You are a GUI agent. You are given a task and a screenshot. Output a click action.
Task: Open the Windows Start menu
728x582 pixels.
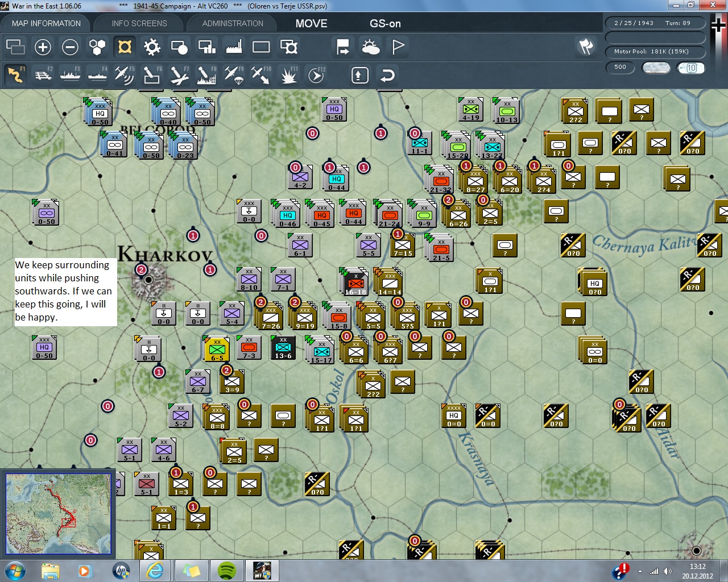(x=14, y=571)
